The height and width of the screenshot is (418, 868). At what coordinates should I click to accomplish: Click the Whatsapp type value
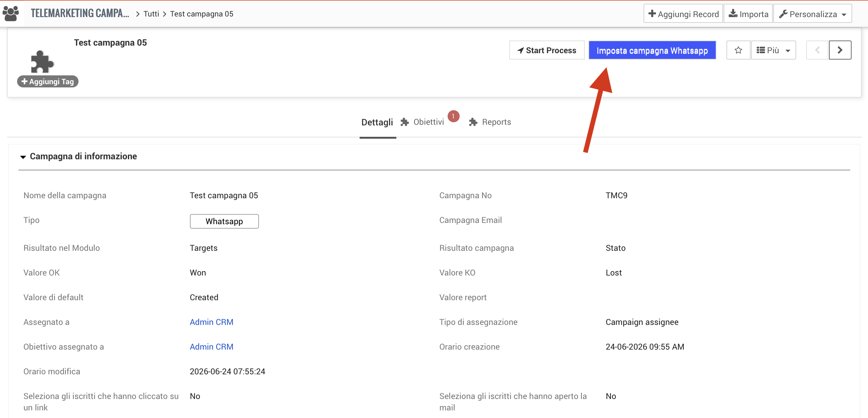pyautogui.click(x=224, y=221)
